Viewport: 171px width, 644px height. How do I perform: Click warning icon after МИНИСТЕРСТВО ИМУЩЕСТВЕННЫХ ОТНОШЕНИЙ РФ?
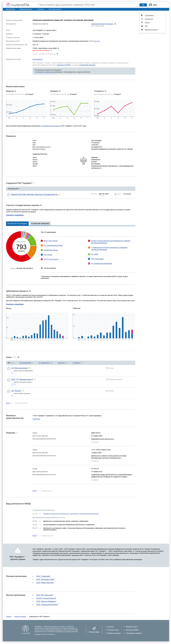(x=59, y=195)
